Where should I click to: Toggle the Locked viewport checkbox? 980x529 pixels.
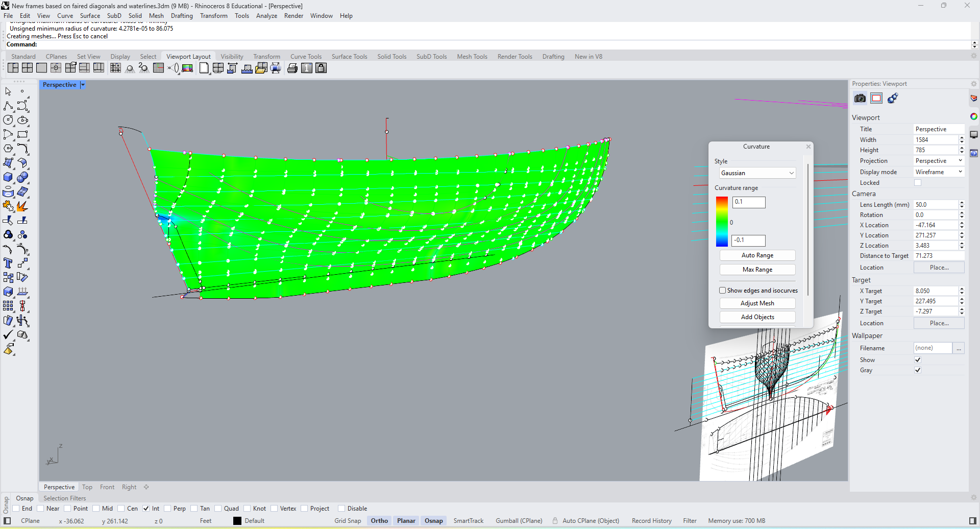point(918,183)
